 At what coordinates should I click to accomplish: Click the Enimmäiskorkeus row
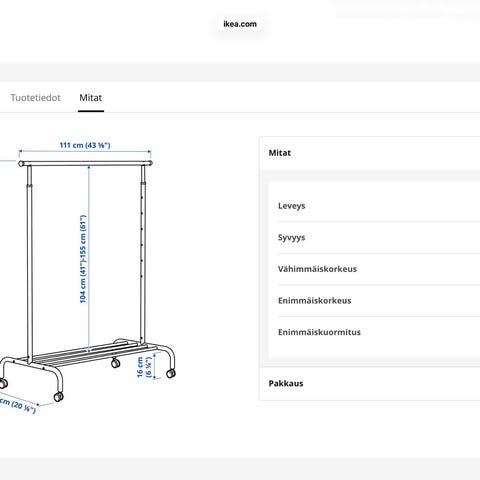pos(379,301)
